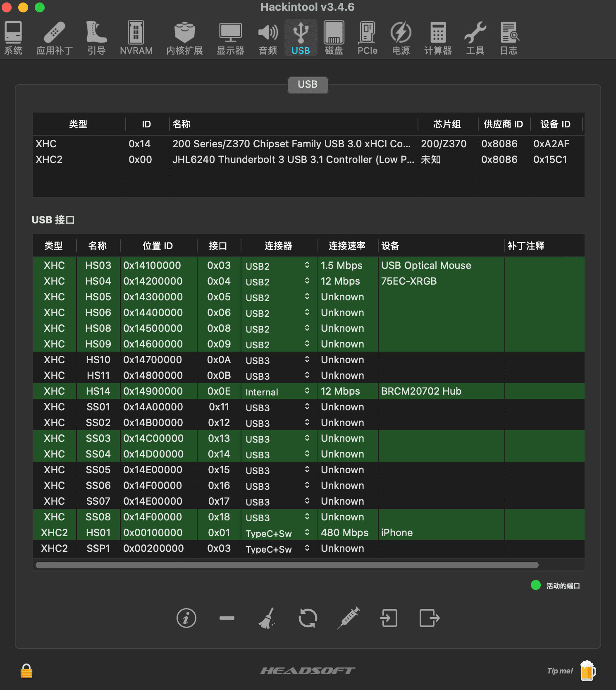Click the horizontal scrollbar under port list
The image size is (616, 690).
click(x=287, y=565)
